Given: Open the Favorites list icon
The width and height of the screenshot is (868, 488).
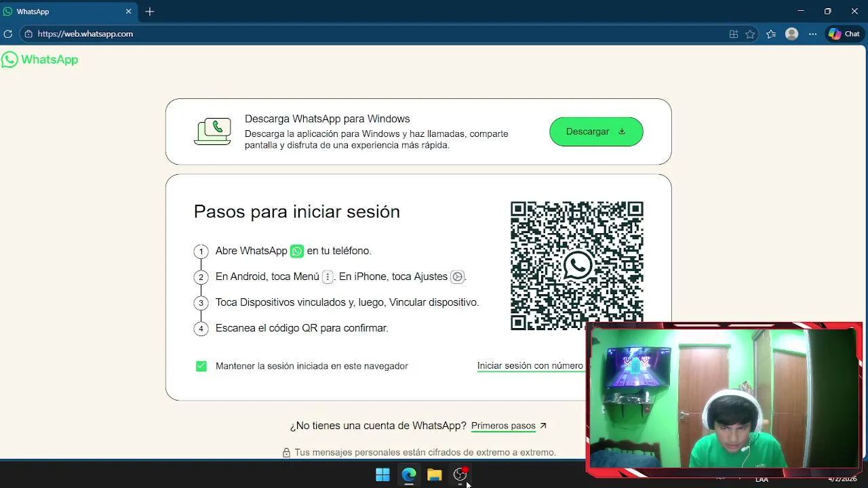Looking at the screenshot, I should click(771, 34).
